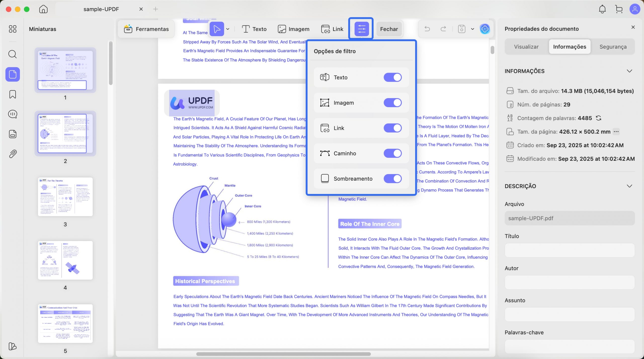Screen dimensions: 644x359
Task: Click the notification bell icon
Action: [602, 9]
